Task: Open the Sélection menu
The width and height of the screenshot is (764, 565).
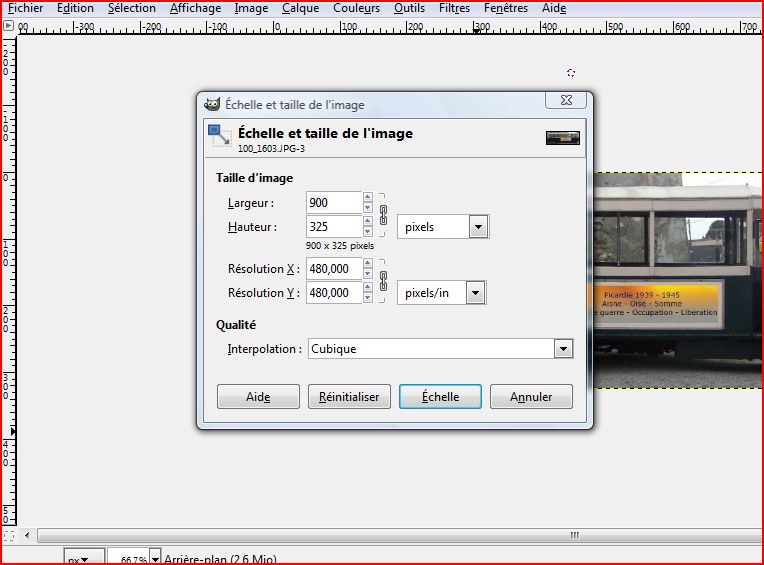Action: [132, 8]
